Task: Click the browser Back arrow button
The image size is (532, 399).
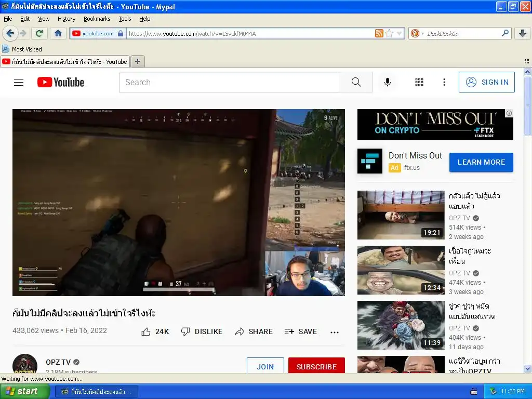Action: coord(10,33)
